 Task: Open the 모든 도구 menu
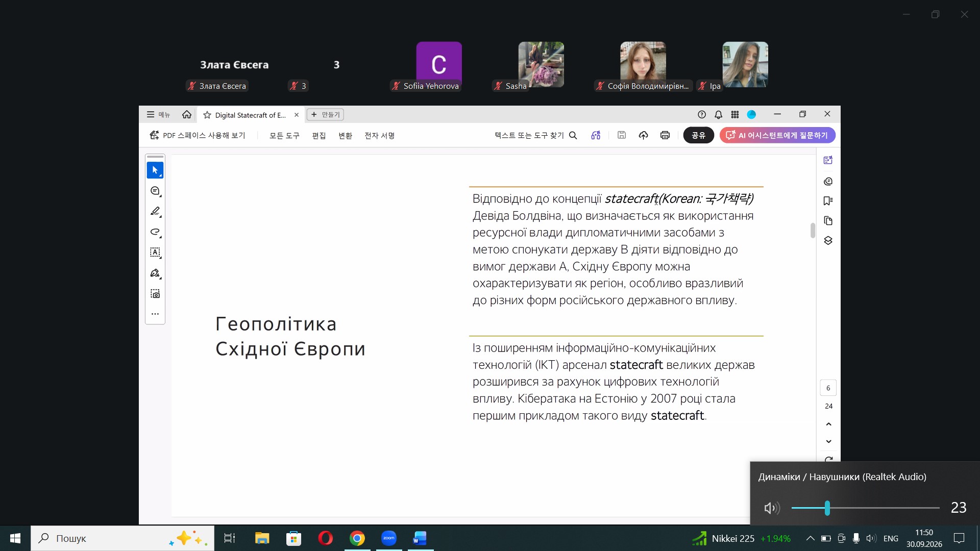(284, 136)
